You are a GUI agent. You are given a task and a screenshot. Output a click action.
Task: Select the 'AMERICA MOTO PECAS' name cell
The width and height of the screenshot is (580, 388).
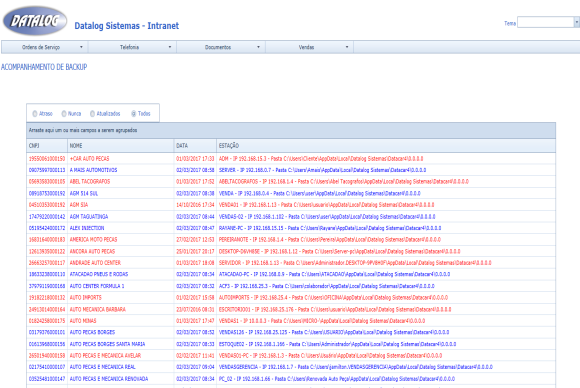(x=121, y=240)
